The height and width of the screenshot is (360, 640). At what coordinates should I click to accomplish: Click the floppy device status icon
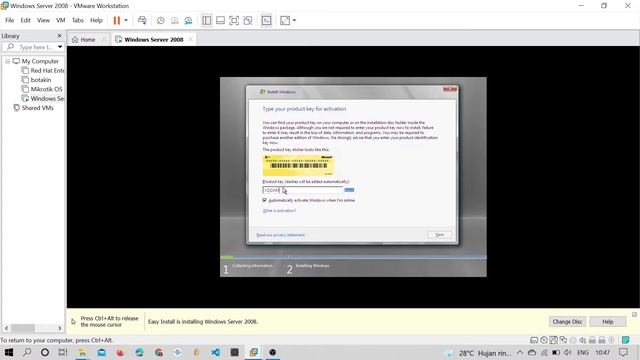coord(553,340)
